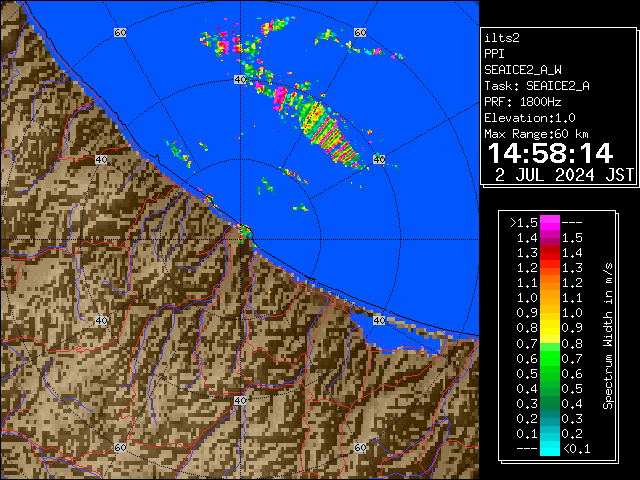Click the 'SEAICE2_A_W' product name
The image size is (640, 480).
coord(523,70)
